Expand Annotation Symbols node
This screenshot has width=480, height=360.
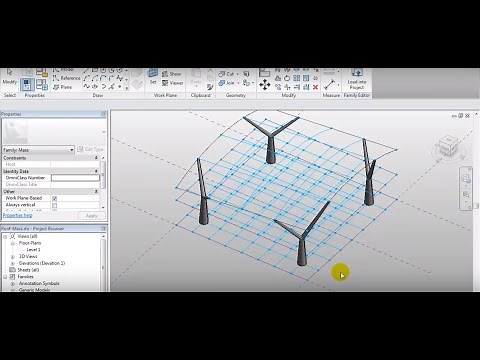coord(13,284)
